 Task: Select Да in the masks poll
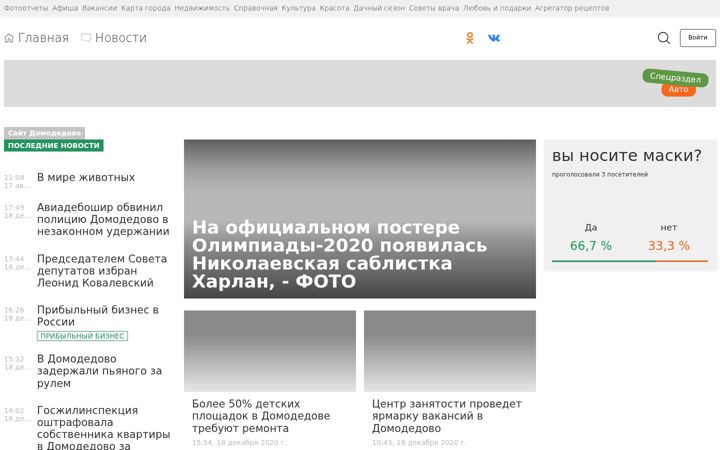[591, 227]
